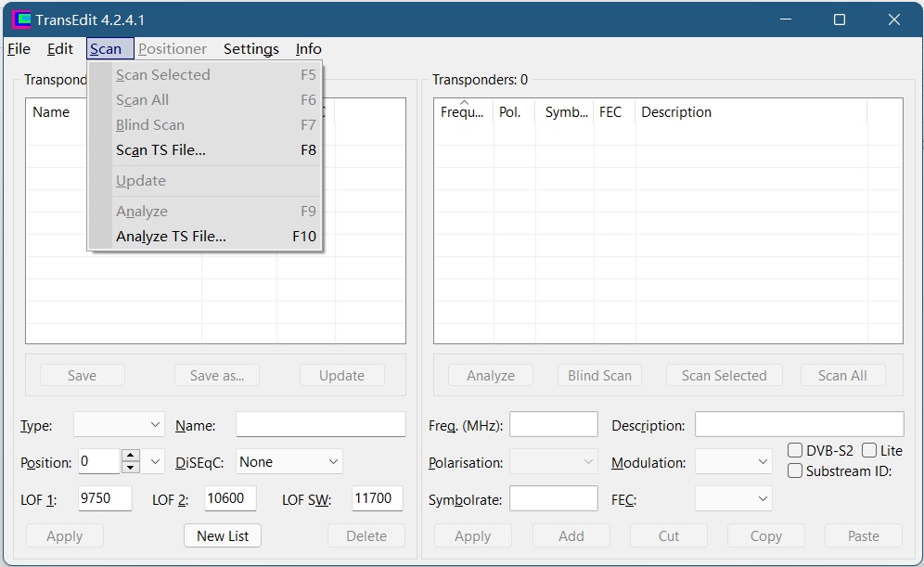The image size is (924, 567).
Task: Select Scan TS File... menu entry
Action: click(x=160, y=150)
